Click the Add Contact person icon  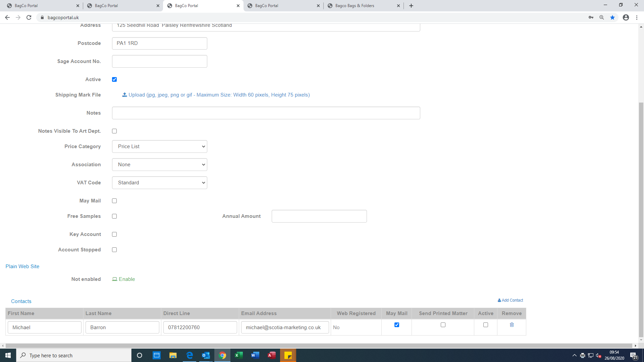point(499,300)
